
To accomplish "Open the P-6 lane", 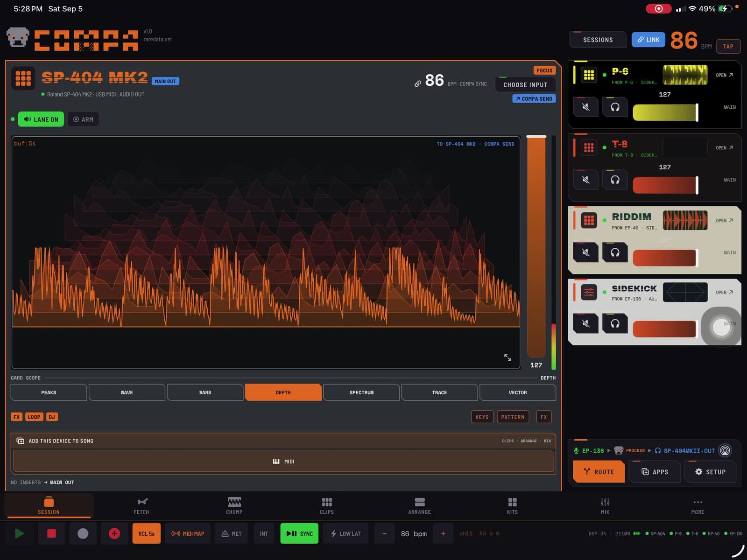I will pyautogui.click(x=724, y=75).
